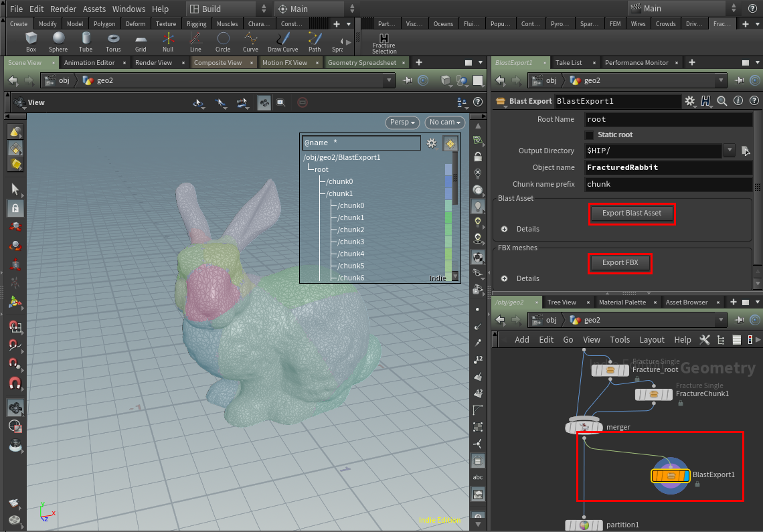Toggle the display flag on BlastExport1 node
Viewport: 763px width, 532px height.
click(687, 476)
